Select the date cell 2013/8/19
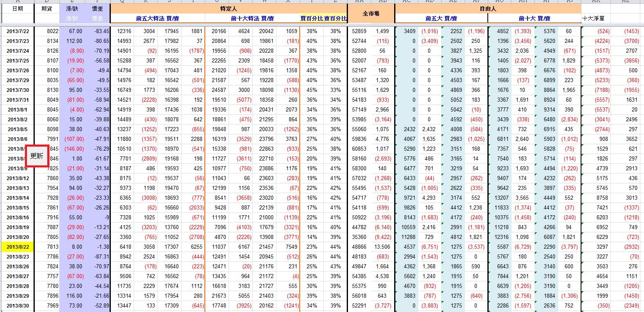 point(18,227)
